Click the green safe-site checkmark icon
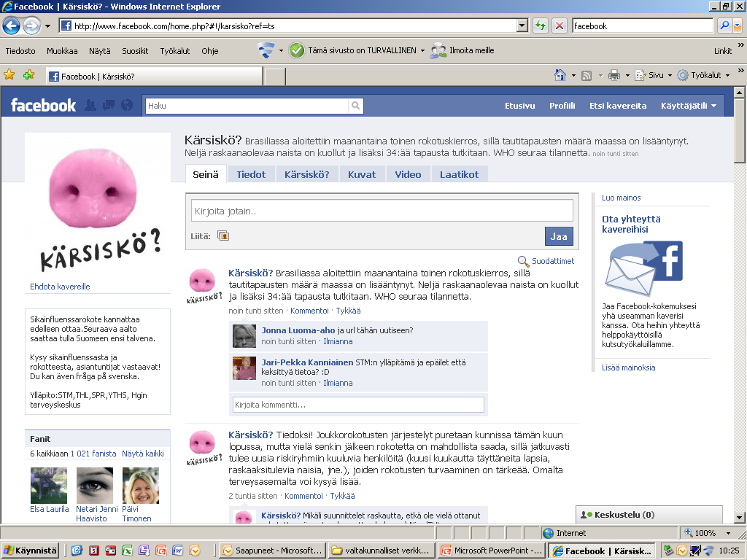 coord(296,50)
